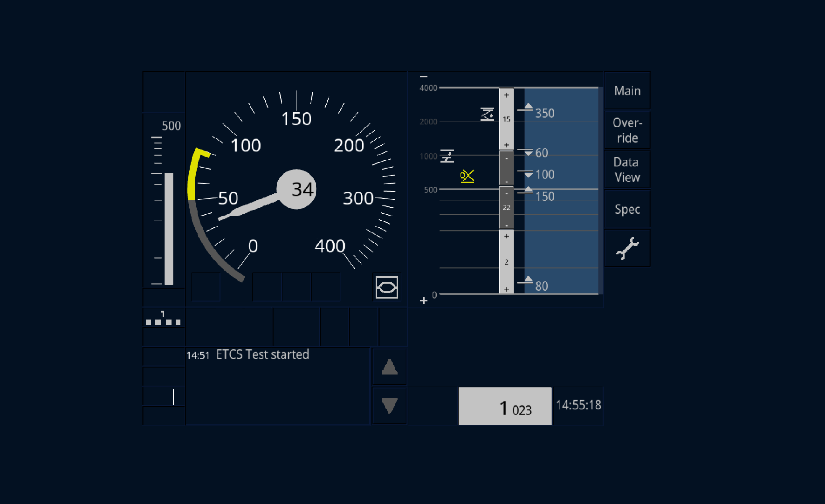Click the 4000 distance scale label
The height and width of the screenshot is (504, 825).
(428, 88)
